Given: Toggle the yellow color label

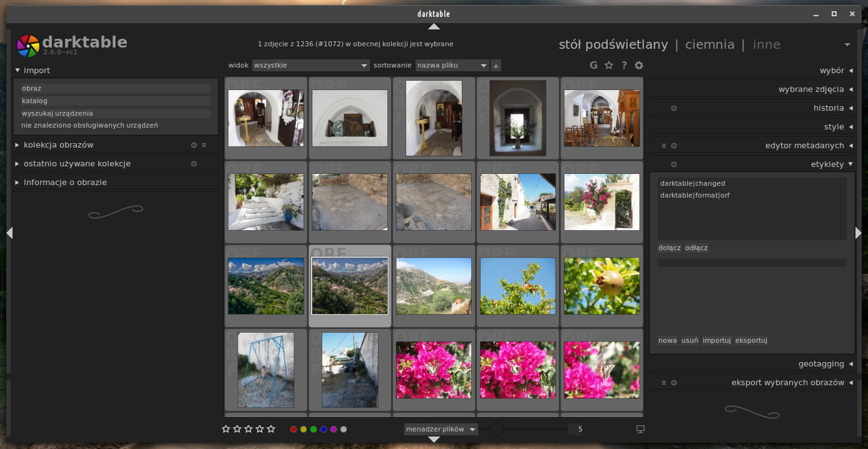Looking at the screenshot, I should point(304,430).
